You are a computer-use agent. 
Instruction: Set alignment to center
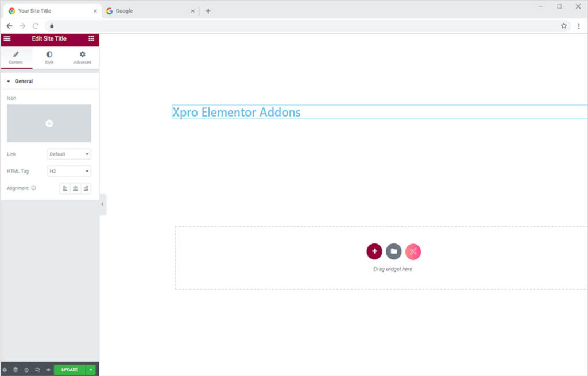pos(75,188)
